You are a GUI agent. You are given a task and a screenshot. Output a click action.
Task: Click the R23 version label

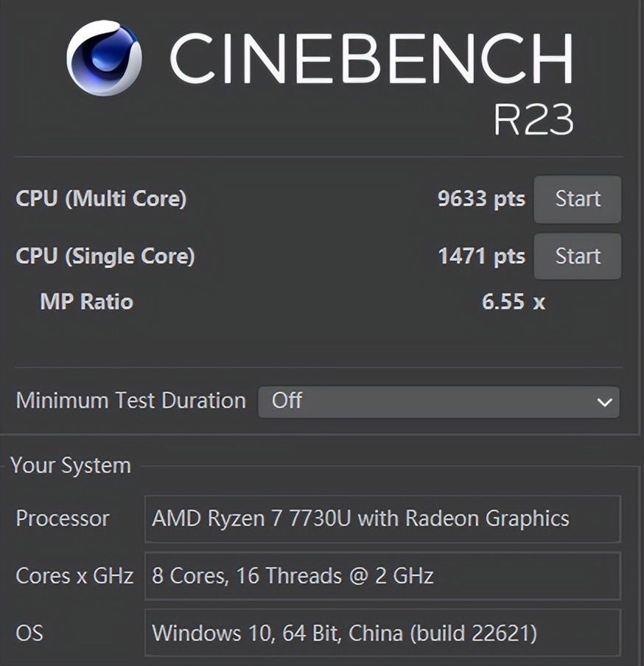point(533,120)
